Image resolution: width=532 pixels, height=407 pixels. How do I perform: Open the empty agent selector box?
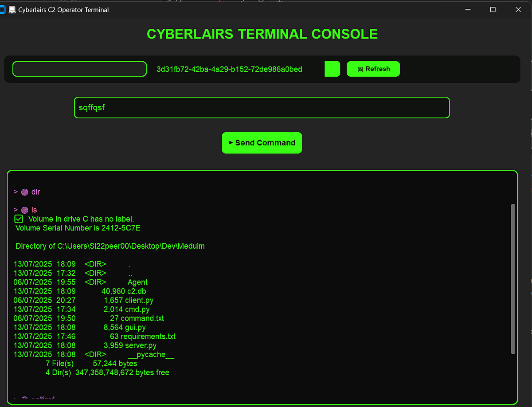(79, 69)
